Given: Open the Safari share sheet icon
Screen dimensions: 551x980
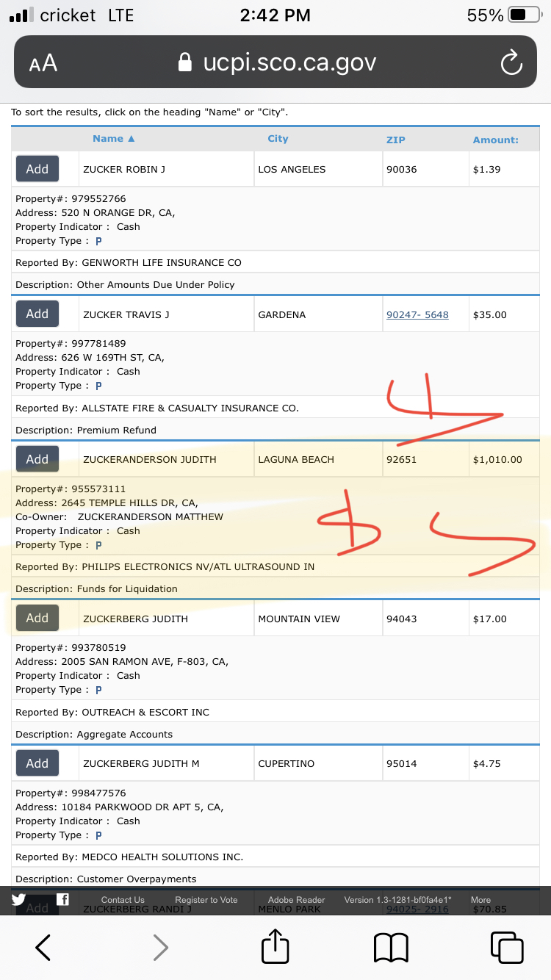Looking at the screenshot, I should pos(275,945).
